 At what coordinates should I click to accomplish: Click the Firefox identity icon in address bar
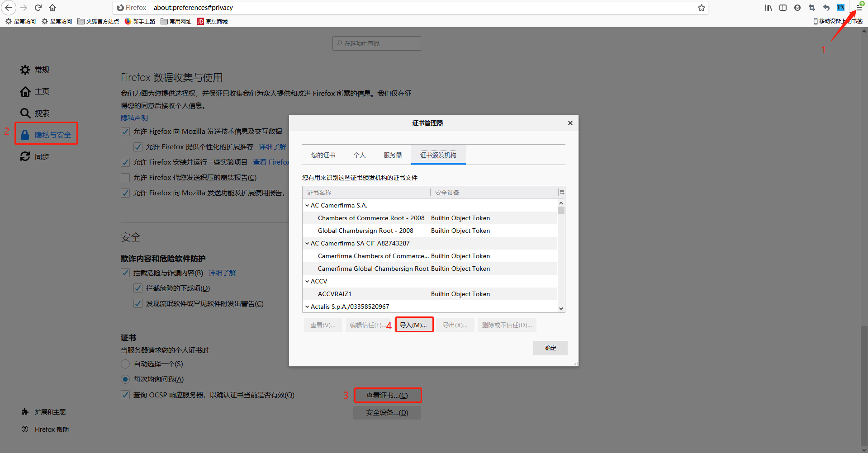point(132,8)
